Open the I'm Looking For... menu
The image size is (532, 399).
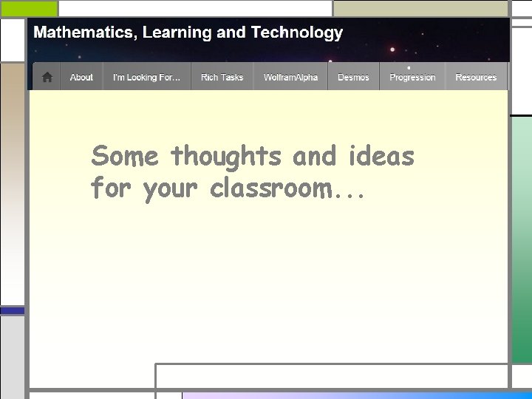146,77
